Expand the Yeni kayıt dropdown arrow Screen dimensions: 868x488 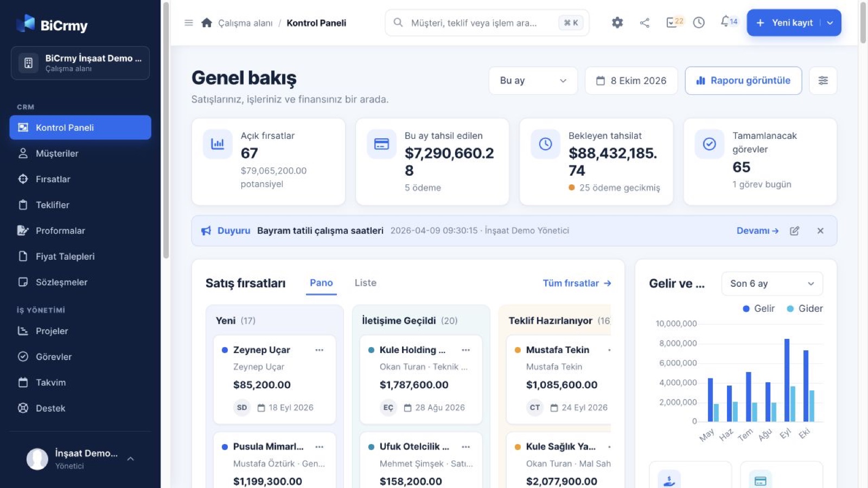coord(830,23)
